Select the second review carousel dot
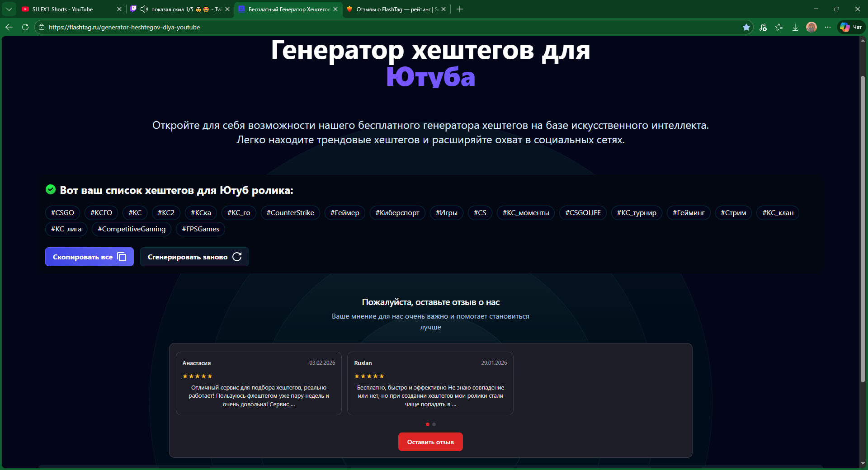 click(434, 424)
